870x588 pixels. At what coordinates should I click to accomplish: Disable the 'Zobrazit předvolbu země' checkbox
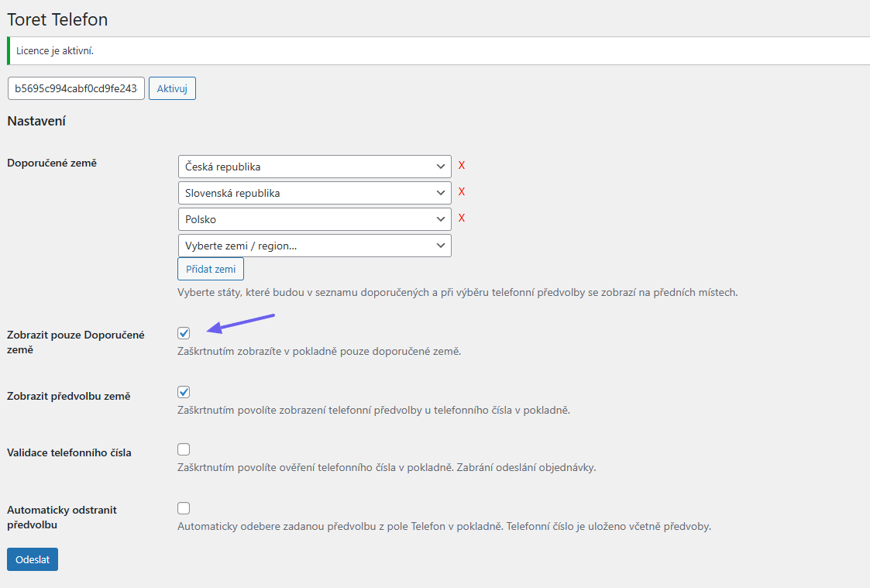point(184,392)
